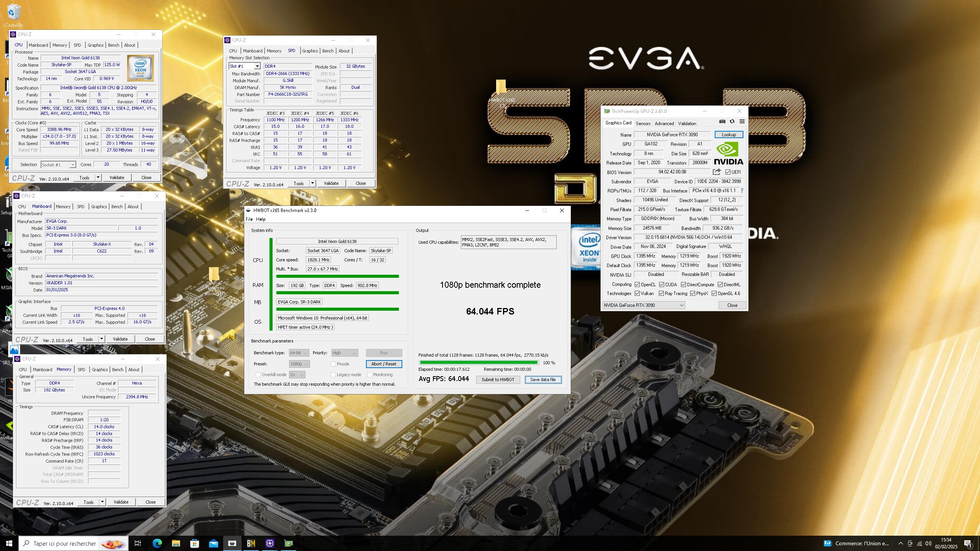Enable Legacy mode checkbox
The height and width of the screenshot is (551, 980).
point(333,375)
